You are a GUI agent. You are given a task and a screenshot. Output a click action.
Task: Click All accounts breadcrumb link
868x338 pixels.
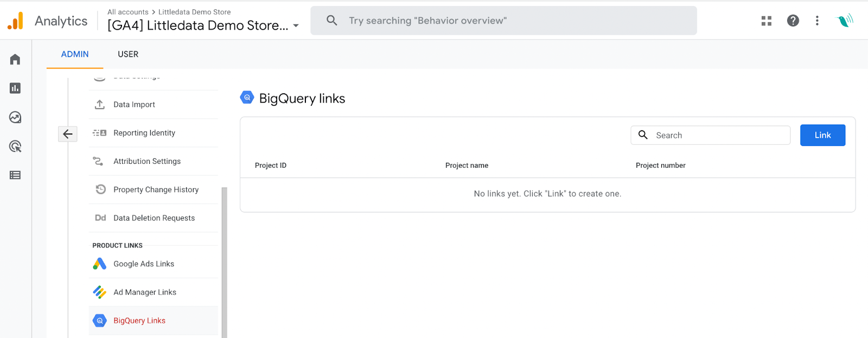point(128,12)
